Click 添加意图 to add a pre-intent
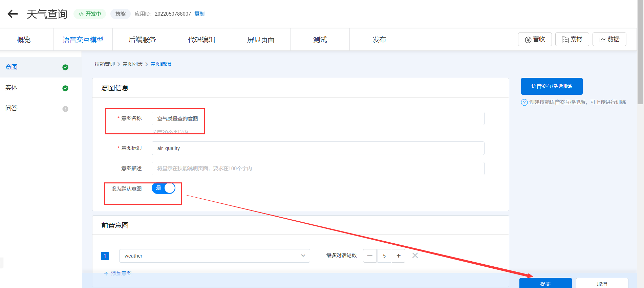The height and width of the screenshot is (288, 644). point(118,273)
